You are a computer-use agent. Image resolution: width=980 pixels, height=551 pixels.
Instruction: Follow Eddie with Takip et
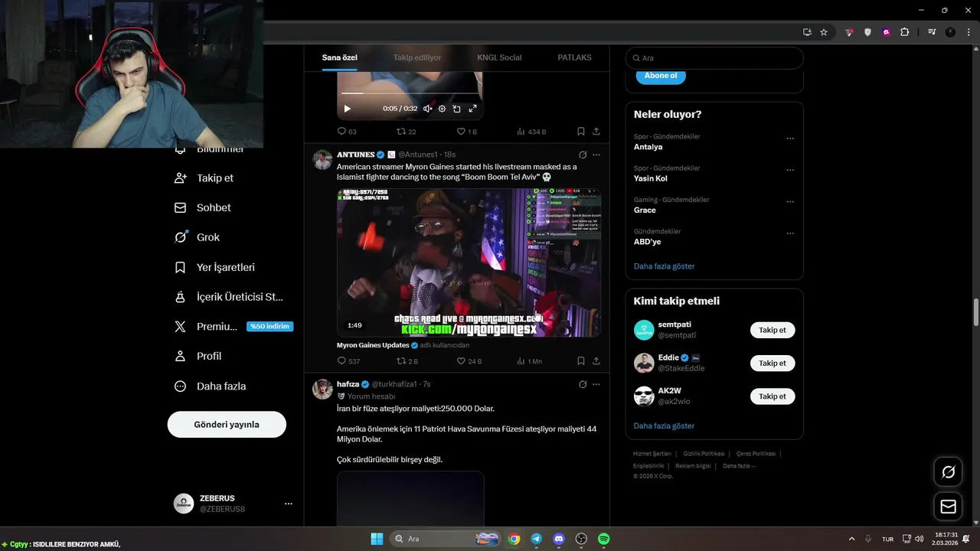pyautogui.click(x=772, y=363)
